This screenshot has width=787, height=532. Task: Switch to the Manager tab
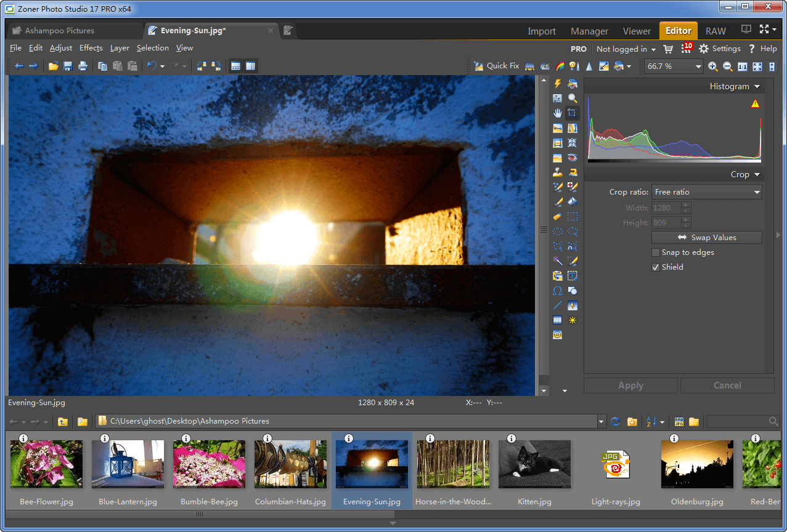pyautogui.click(x=589, y=31)
